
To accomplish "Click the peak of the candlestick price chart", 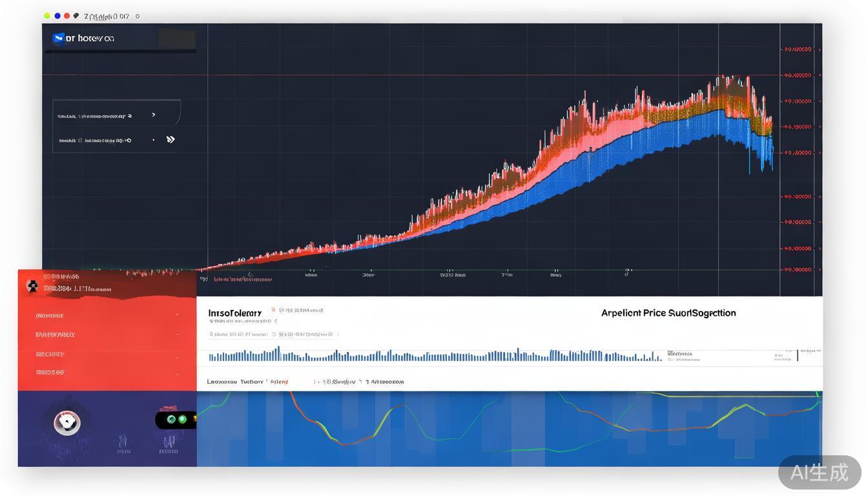I will (722, 81).
